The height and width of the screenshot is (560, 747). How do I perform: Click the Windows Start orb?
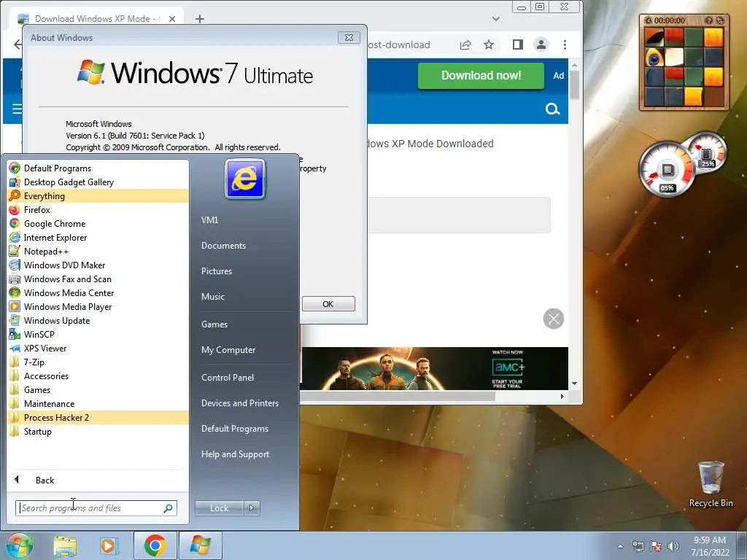19,545
